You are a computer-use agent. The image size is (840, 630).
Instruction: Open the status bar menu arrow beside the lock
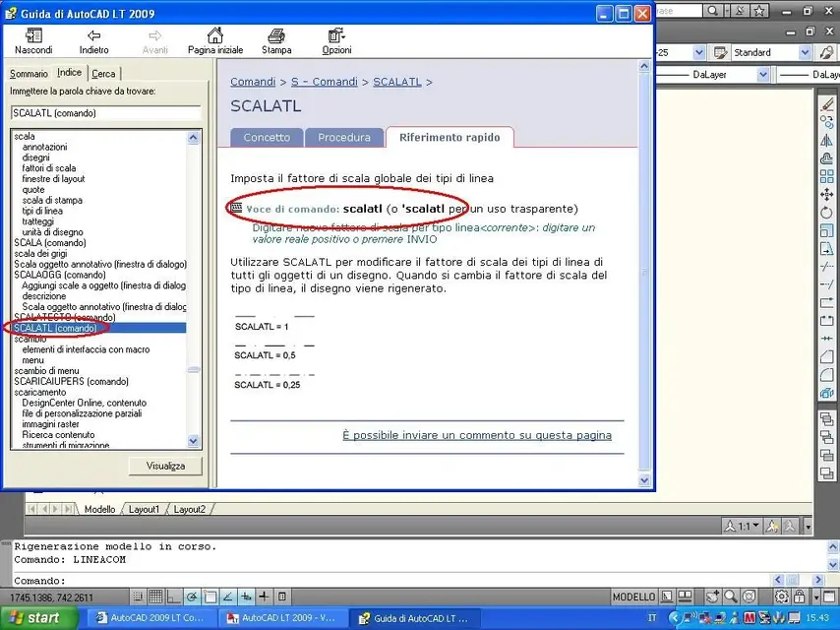815,597
